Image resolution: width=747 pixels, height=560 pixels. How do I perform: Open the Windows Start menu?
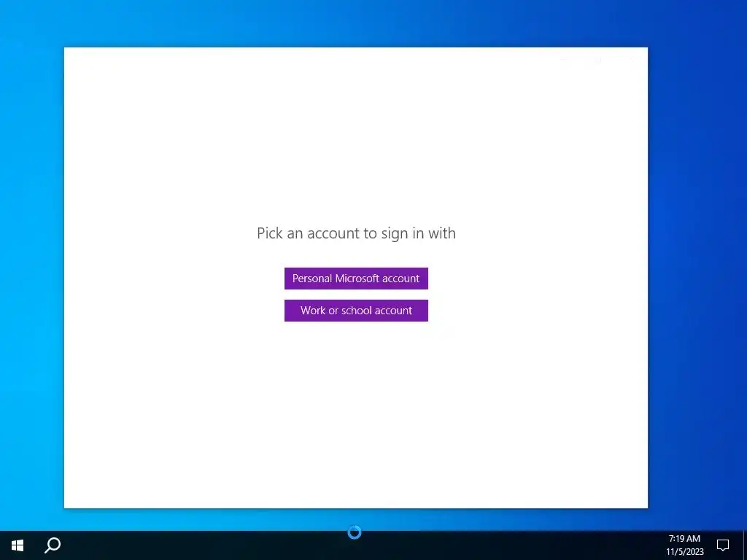pos(18,545)
